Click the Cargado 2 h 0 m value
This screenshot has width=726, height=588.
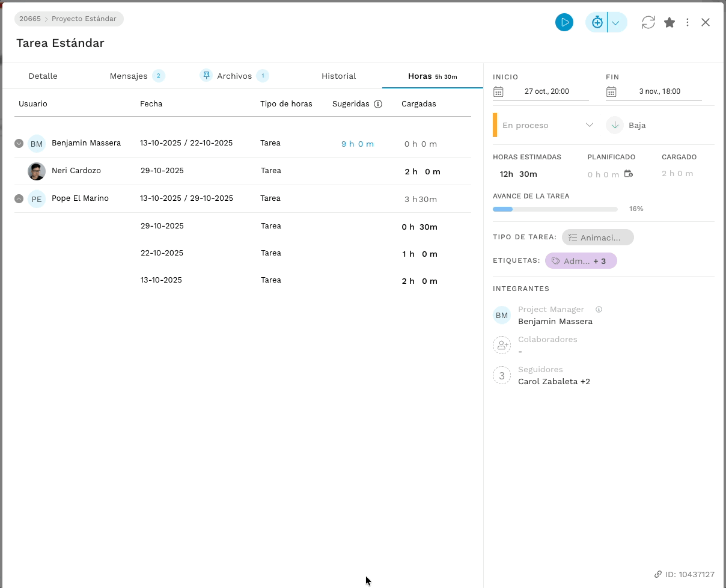[x=677, y=174]
